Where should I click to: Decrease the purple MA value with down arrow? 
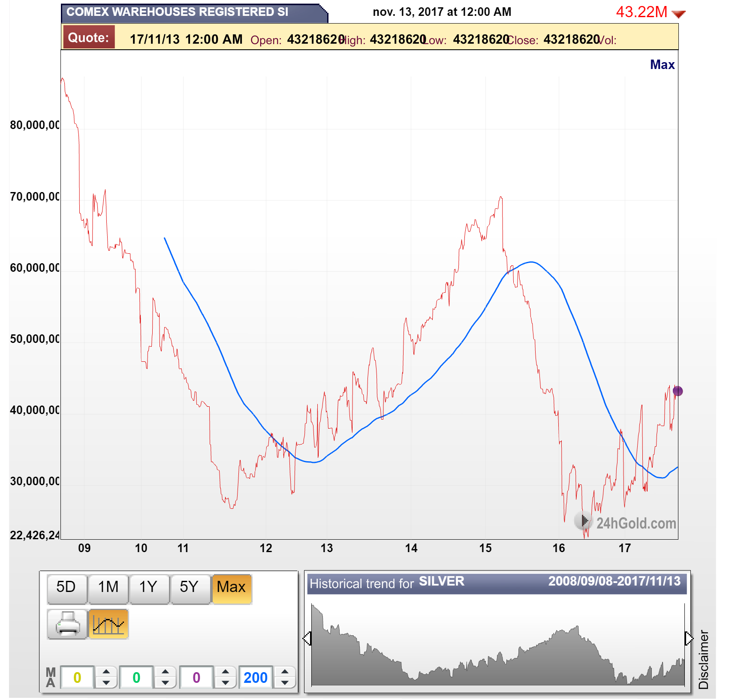225,682
